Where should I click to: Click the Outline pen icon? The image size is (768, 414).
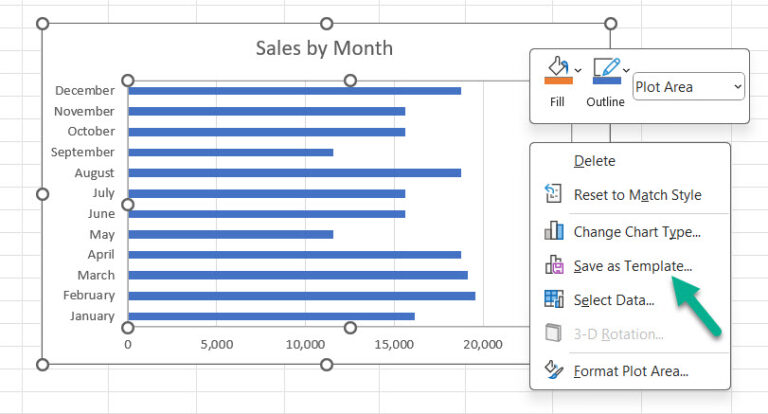coord(606,67)
